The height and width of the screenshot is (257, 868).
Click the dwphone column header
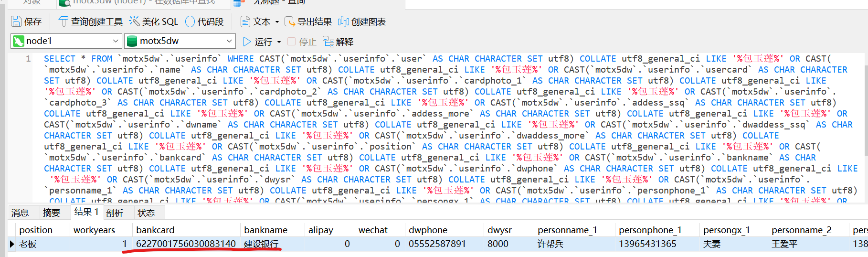tap(444, 230)
